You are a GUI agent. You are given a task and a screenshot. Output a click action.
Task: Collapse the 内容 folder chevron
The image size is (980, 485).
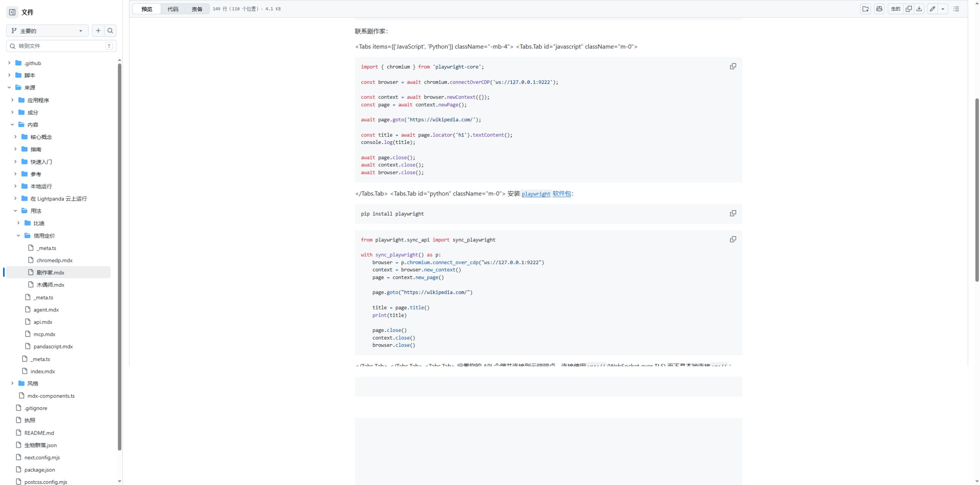coord(12,125)
